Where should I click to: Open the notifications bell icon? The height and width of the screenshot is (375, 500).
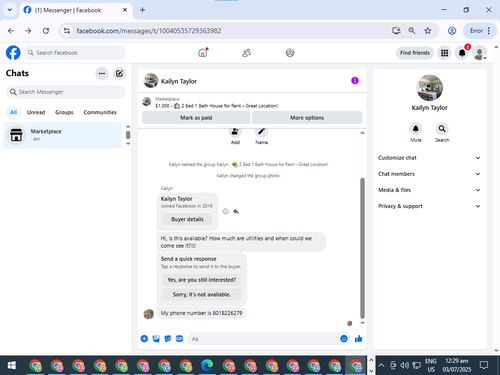[462, 53]
